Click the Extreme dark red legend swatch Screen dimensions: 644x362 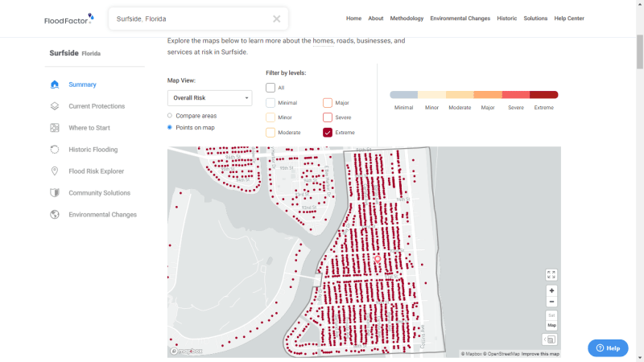544,95
